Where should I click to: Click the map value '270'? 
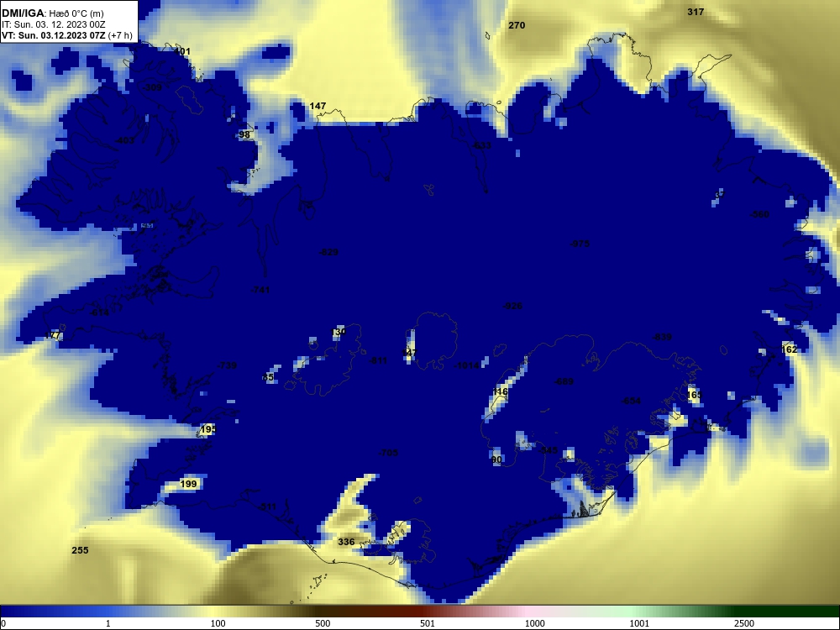click(517, 25)
